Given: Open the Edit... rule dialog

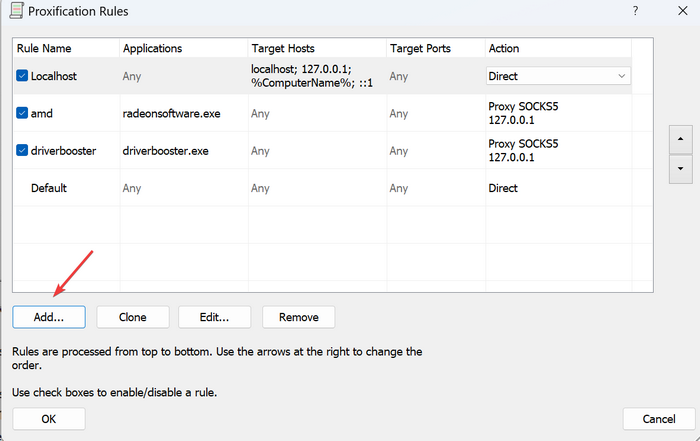Looking at the screenshot, I should [x=214, y=317].
